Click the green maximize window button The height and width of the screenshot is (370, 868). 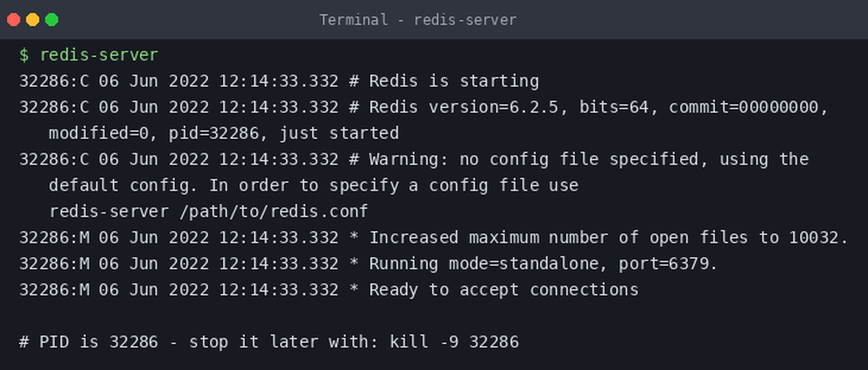52,20
